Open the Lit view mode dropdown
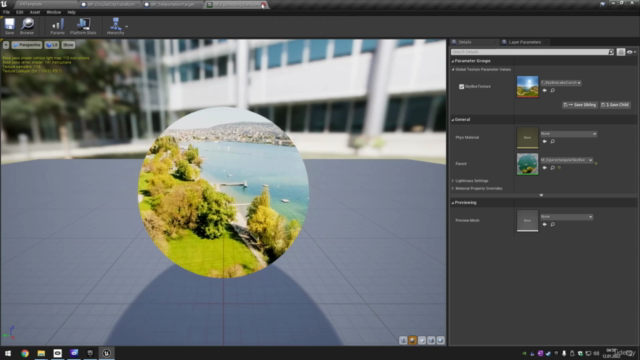640x360 pixels. coord(52,45)
